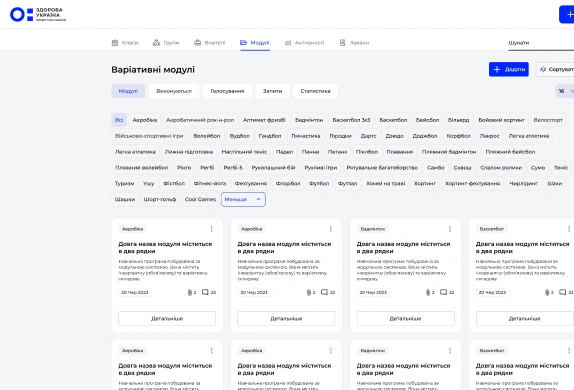Switch to the Статистика tab
The image size is (574, 390).
click(316, 91)
